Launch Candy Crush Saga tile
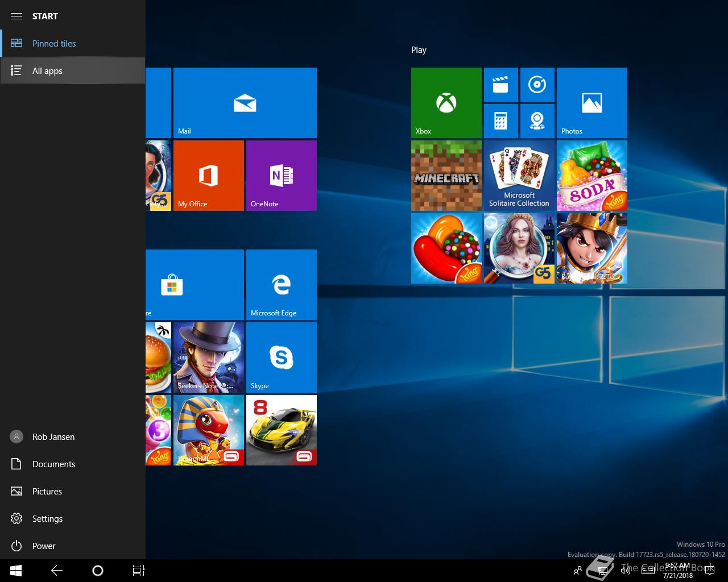The height and width of the screenshot is (582, 728). coord(446,248)
